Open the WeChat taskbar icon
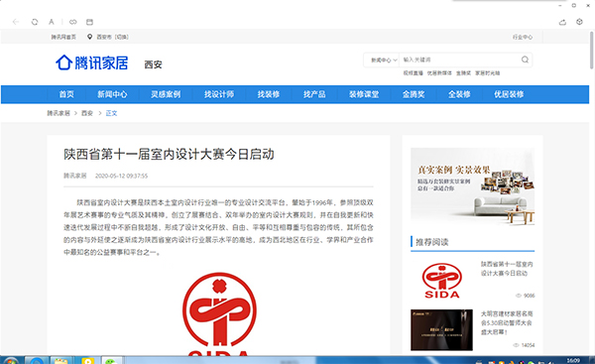Image resolution: width=595 pixels, height=364 pixels. pos(111,361)
